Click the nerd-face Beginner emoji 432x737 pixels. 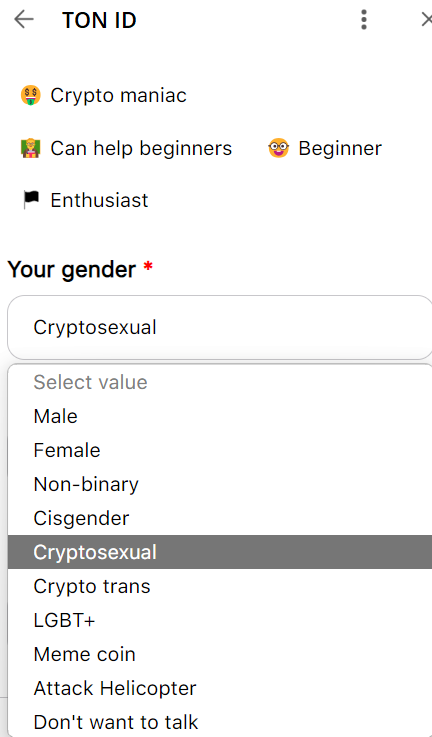(x=278, y=149)
